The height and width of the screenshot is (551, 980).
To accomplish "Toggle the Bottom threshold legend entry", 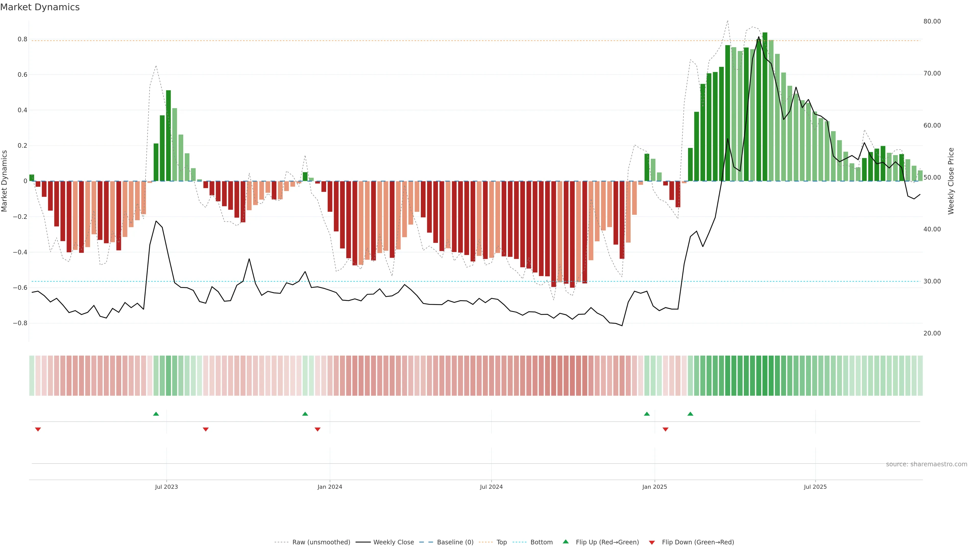I will [x=541, y=542].
